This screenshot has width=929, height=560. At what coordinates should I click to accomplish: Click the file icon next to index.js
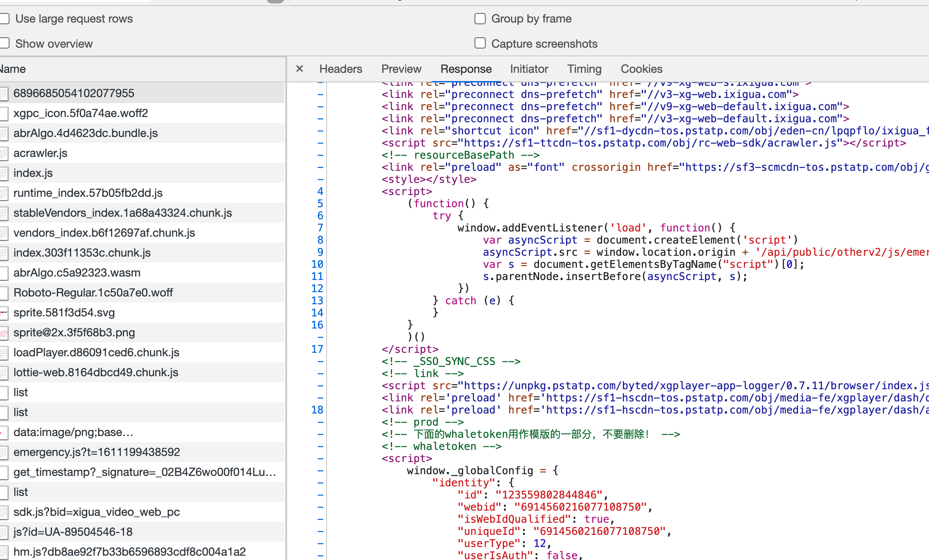click(x=4, y=173)
